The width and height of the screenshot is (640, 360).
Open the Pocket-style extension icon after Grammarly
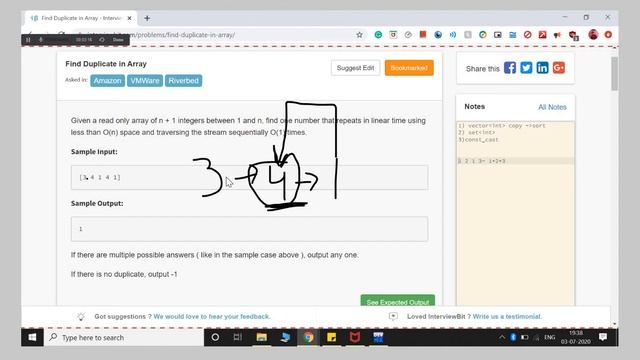coord(393,35)
